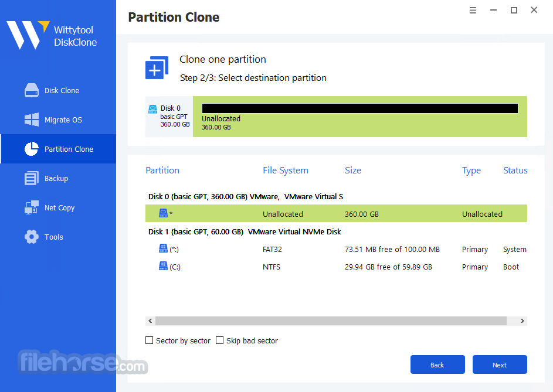Click the Migrate OS Windows icon
The width and height of the screenshot is (553, 392).
coord(32,120)
